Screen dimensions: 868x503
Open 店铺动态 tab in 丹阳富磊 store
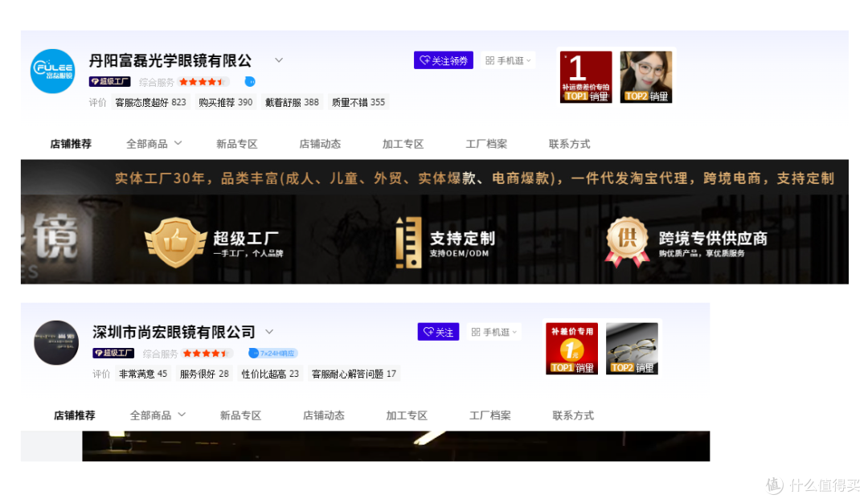tap(320, 144)
